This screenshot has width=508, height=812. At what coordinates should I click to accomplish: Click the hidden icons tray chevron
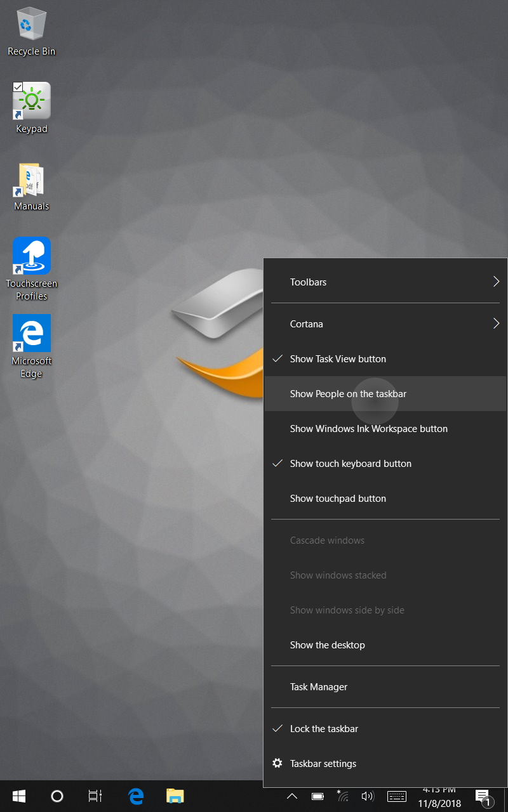pyautogui.click(x=291, y=796)
